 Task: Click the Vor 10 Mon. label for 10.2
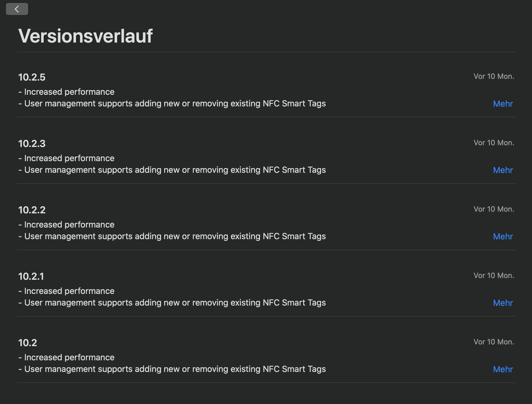494,342
